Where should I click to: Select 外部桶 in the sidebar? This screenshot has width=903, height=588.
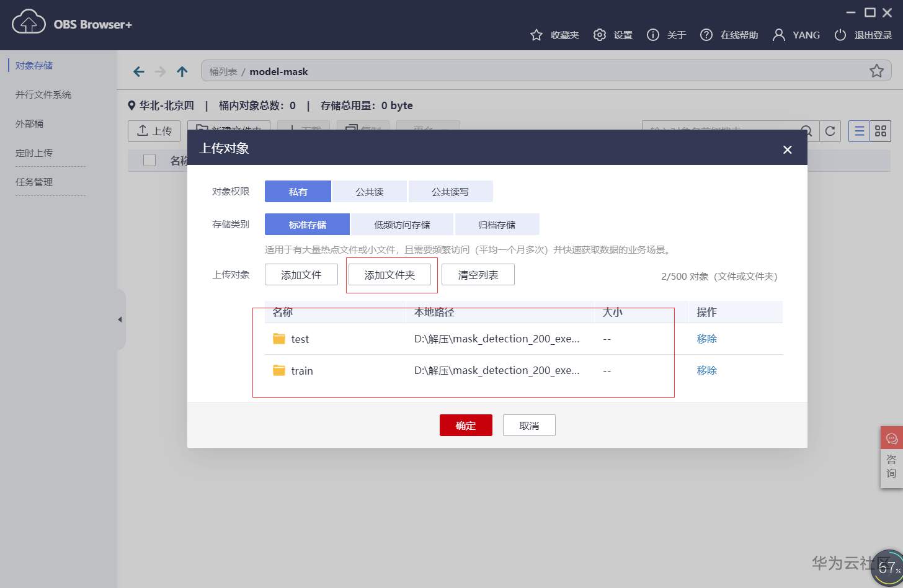point(30,123)
